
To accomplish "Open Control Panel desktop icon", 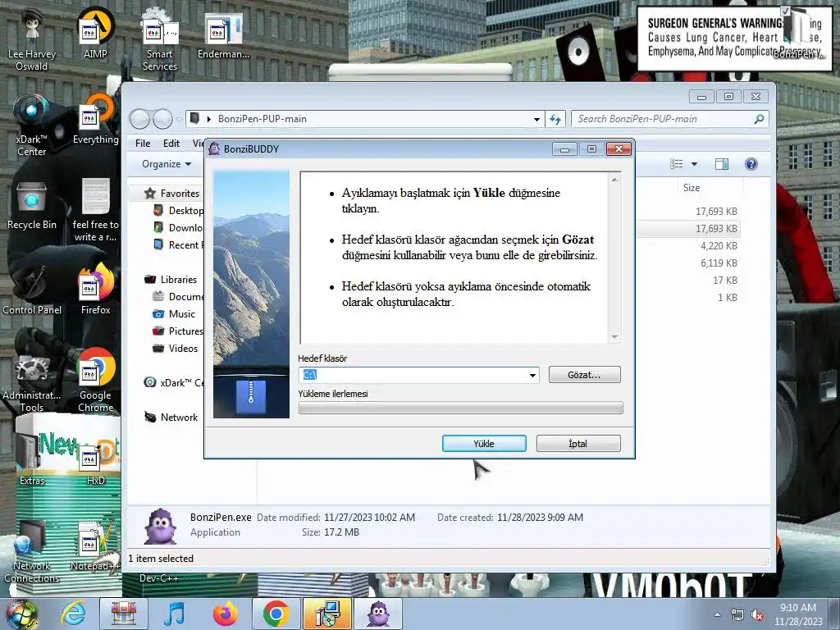I will [32, 290].
